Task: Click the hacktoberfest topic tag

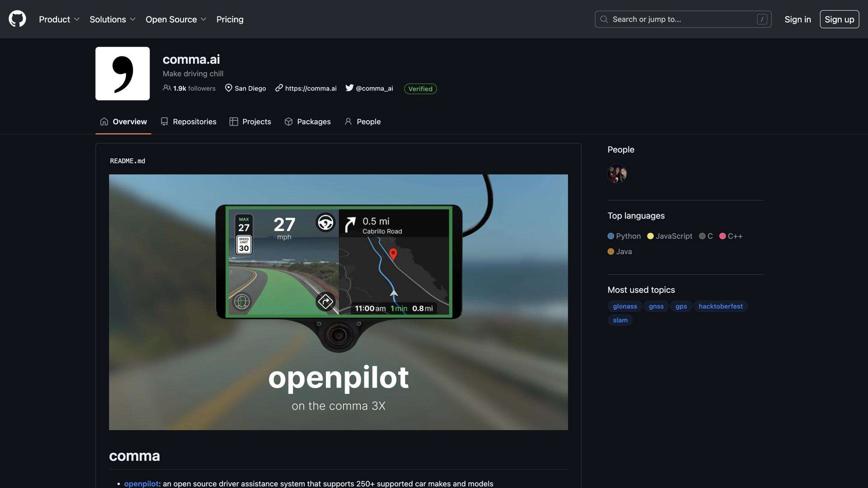Action: (x=721, y=306)
